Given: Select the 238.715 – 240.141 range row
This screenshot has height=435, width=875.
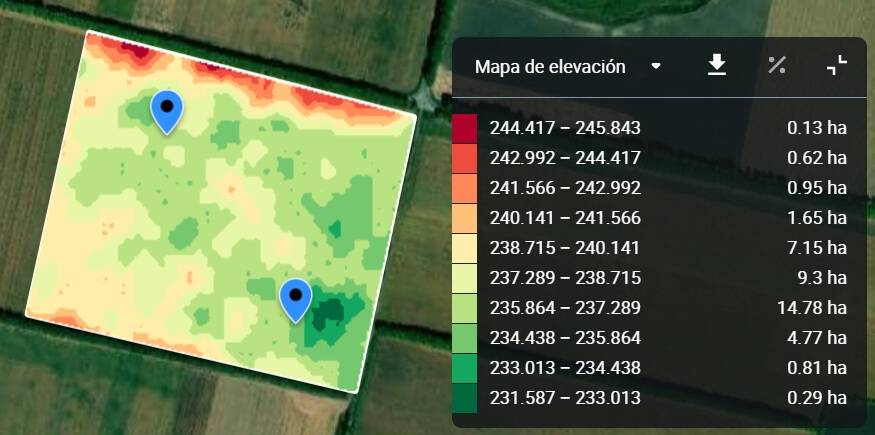Looking at the screenshot, I should pyautogui.click(x=565, y=248).
